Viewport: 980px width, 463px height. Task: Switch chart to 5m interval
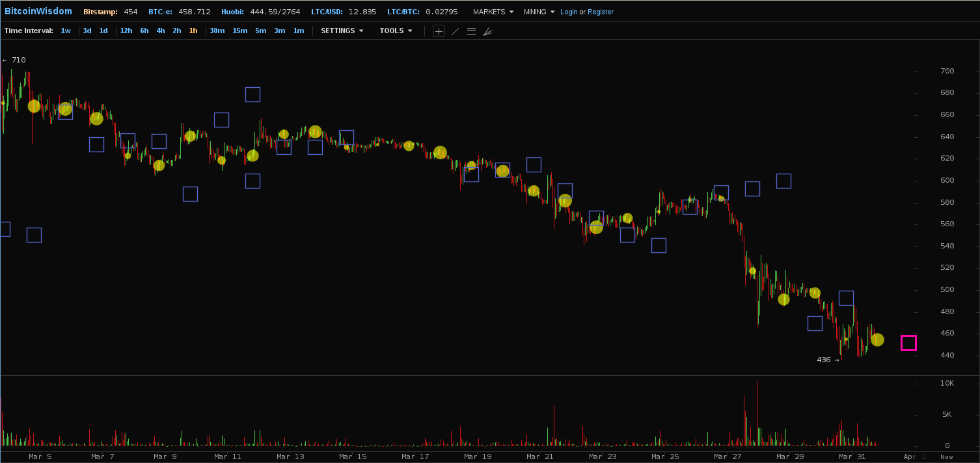click(260, 31)
